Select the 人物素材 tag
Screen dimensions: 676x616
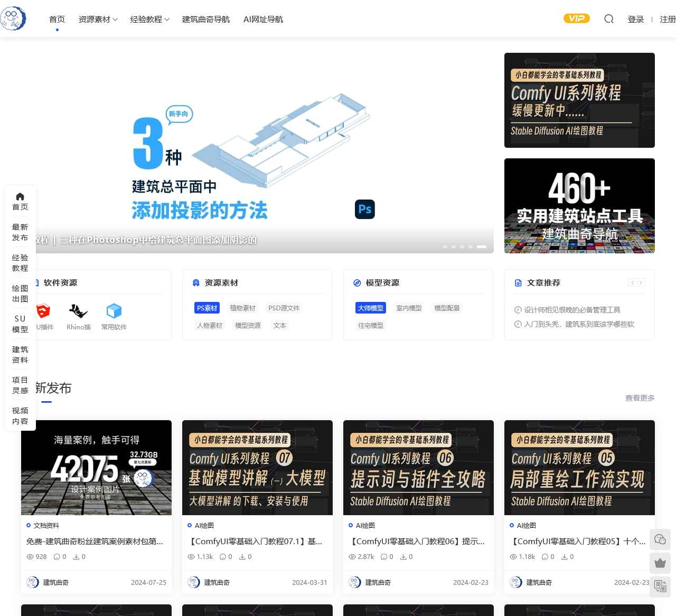click(210, 326)
